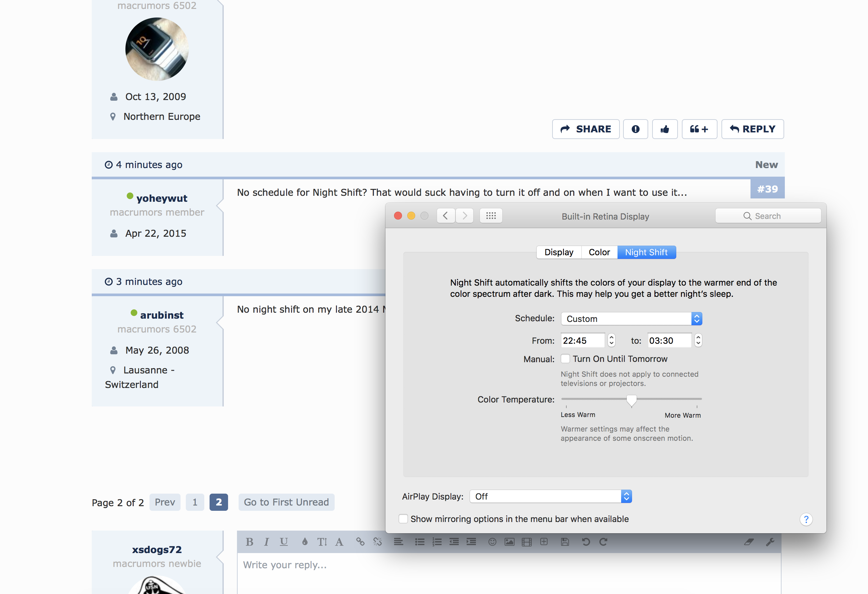The height and width of the screenshot is (594, 868).
Task: Open arubinst user profile
Action: (x=162, y=315)
